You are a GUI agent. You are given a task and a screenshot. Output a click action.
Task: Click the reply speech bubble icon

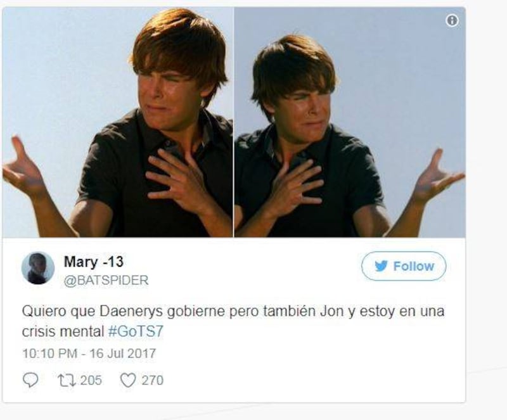pos(30,380)
